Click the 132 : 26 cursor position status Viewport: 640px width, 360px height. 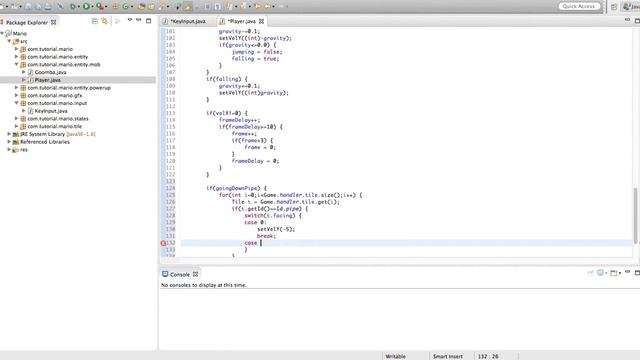[488, 356]
